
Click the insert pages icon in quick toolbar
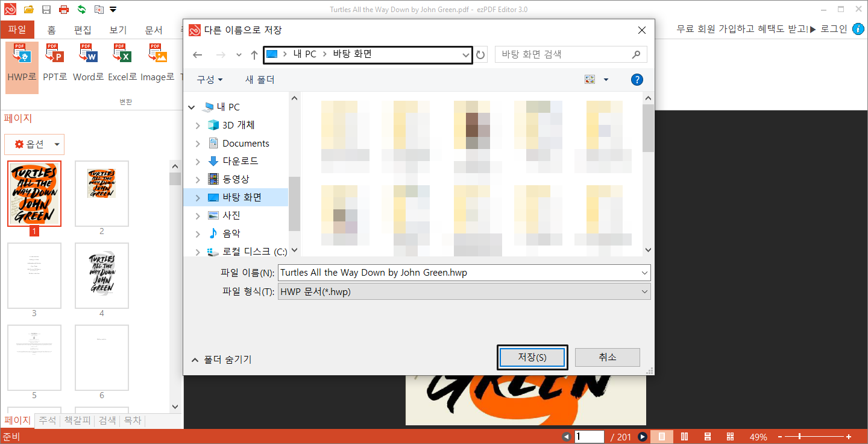point(99,10)
